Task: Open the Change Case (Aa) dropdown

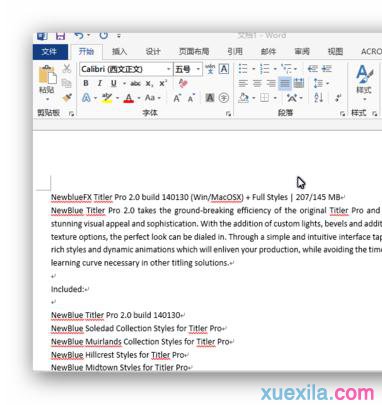Action: pyautogui.click(x=152, y=98)
